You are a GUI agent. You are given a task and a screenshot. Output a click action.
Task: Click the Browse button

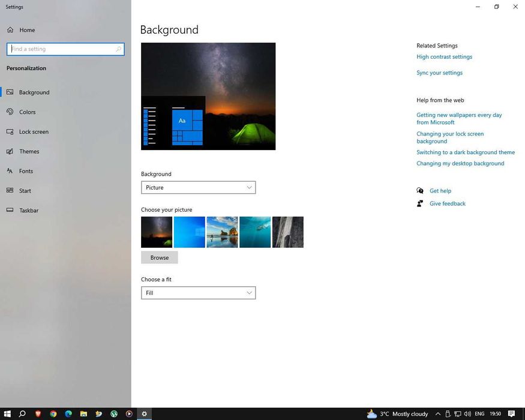[160, 257]
